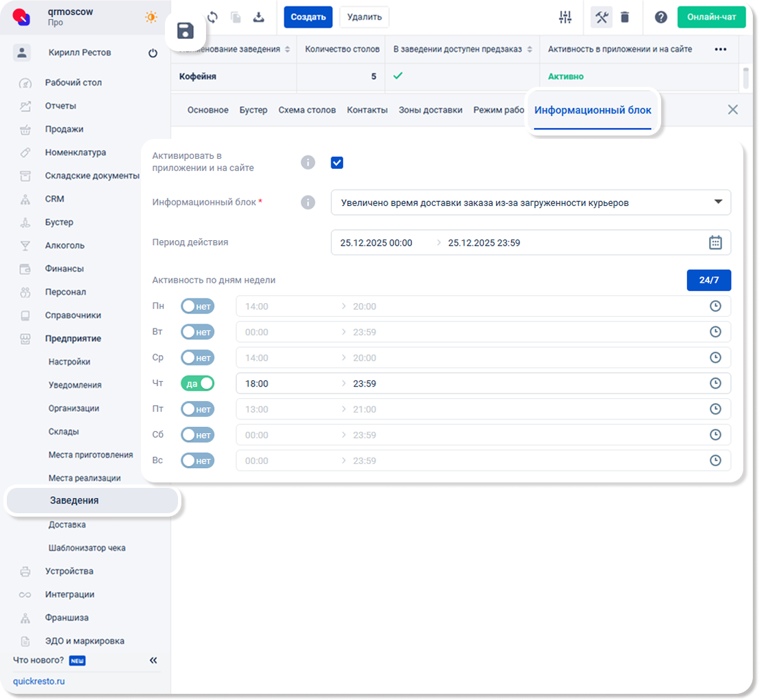Viewport: 759px width, 700px height.
Task: Click the floppy disk save icon
Action: 185,31
